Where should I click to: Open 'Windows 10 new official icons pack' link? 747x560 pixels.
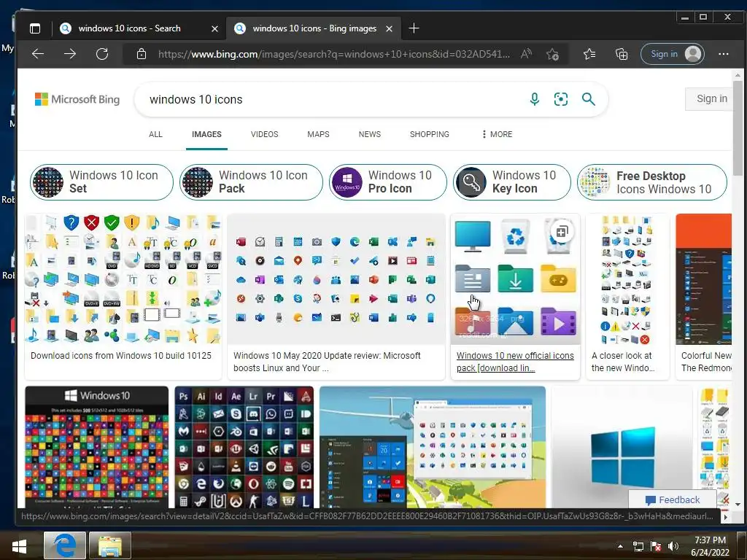515,362
